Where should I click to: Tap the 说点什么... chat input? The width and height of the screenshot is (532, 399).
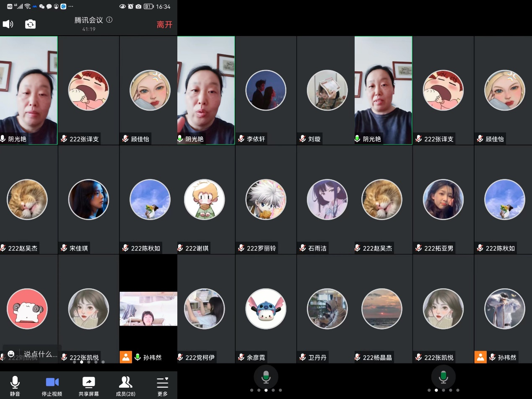40,354
